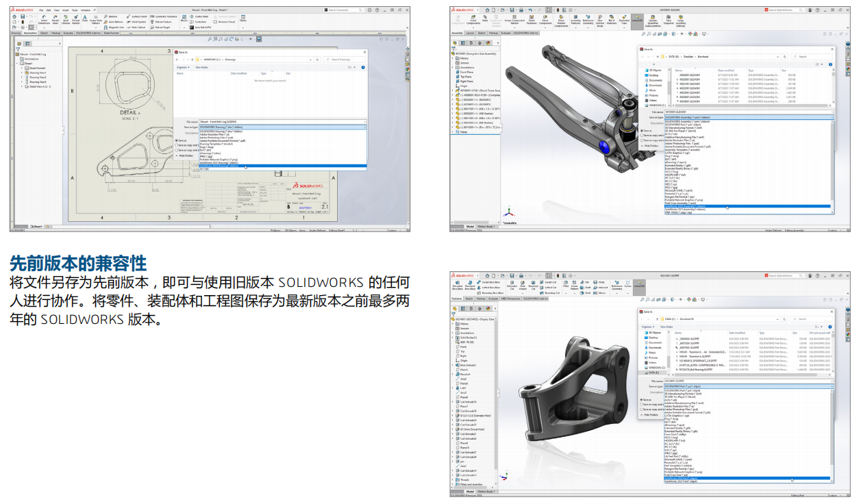Select the Note tool in drawing toolbar
859x504 pixels.
pos(85,19)
